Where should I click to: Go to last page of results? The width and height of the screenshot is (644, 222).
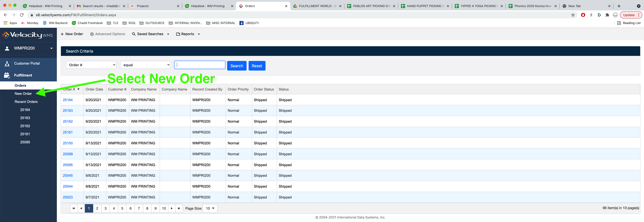(179, 208)
